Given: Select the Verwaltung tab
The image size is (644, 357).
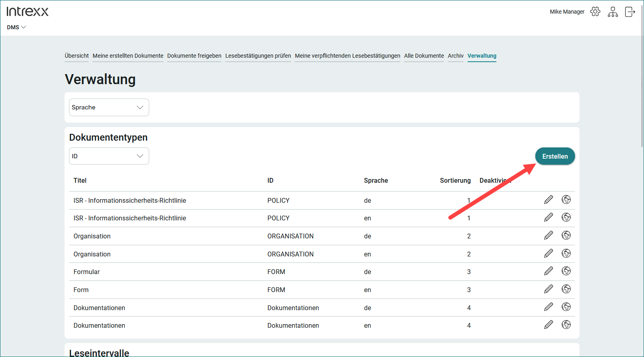Looking at the screenshot, I should (x=482, y=56).
